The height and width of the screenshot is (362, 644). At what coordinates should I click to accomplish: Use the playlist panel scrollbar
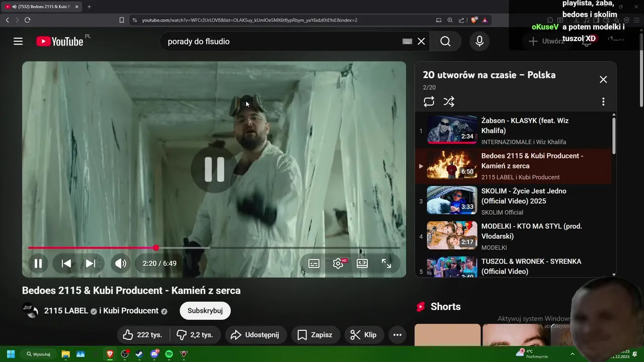coord(614,136)
